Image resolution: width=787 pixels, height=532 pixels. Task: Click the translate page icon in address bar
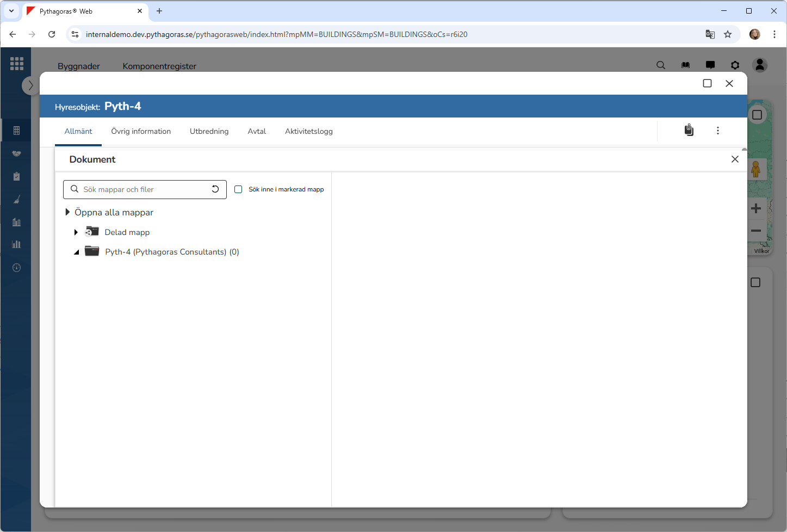pos(710,34)
